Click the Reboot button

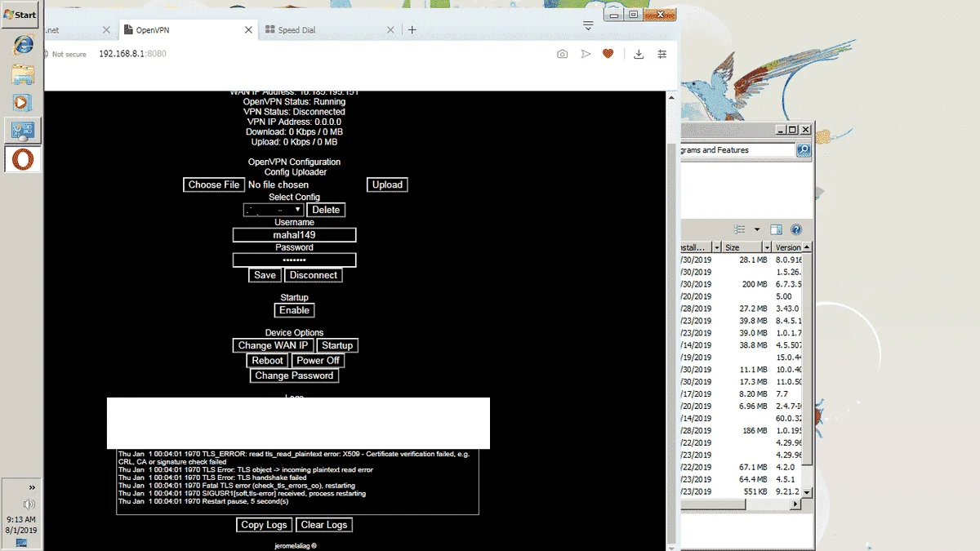click(267, 360)
